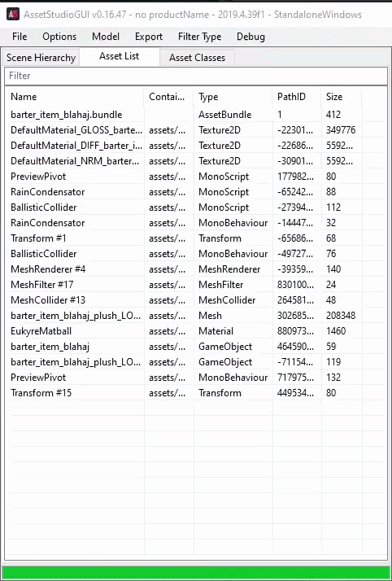Select the RainCondensator MonoScript row
Image resolution: width=392 pixels, height=581 pixels.
tap(194, 192)
